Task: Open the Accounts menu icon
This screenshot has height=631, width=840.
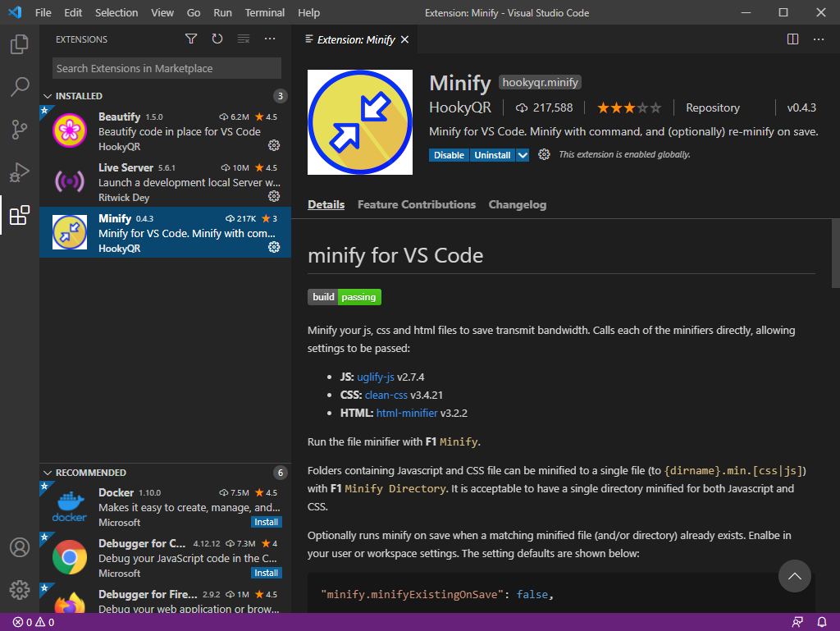Action: point(20,547)
